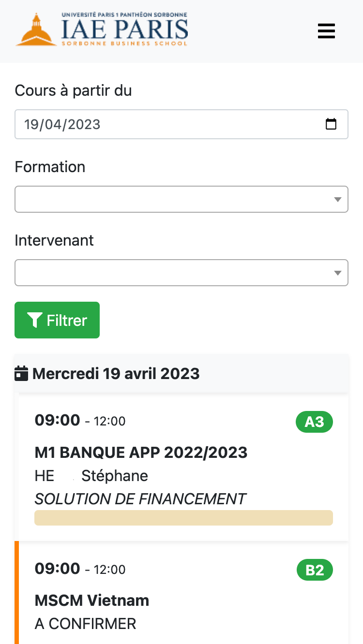Open the Formation combo box

point(181,199)
